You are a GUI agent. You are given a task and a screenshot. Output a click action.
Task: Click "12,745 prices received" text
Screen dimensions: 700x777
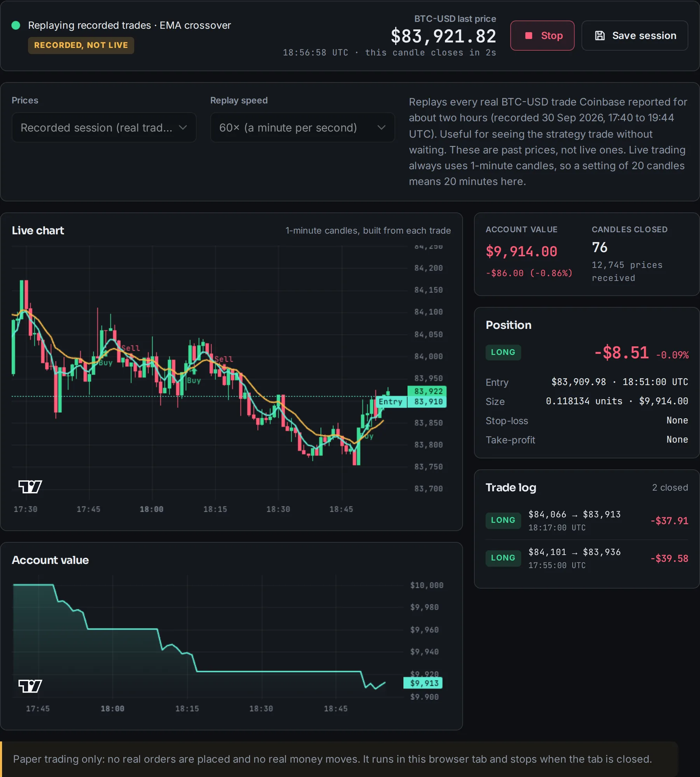(x=627, y=271)
